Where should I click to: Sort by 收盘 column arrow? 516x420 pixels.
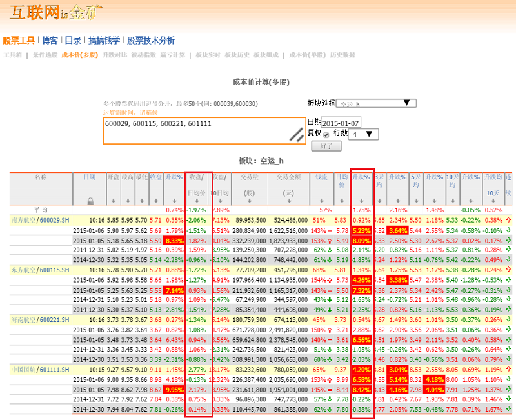156,201
